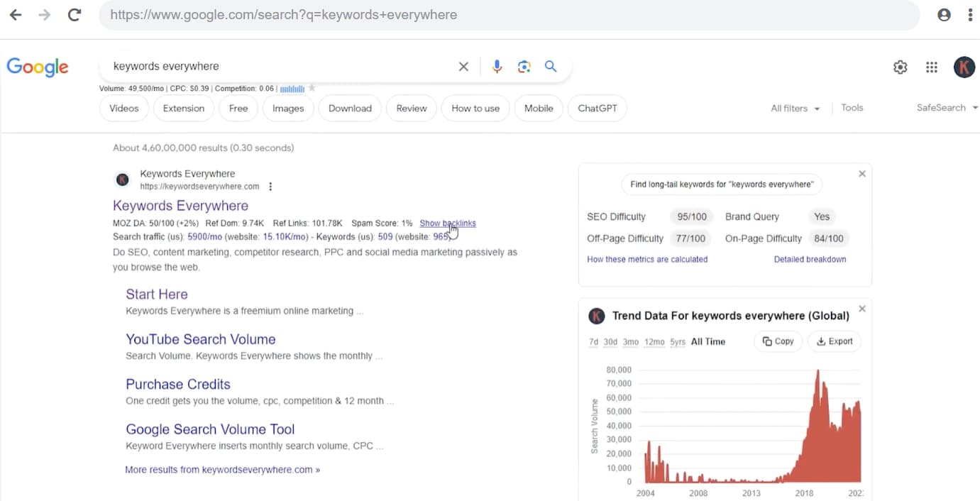Select the Mobile filter chip
The height and width of the screenshot is (501, 980).
tap(539, 109)
